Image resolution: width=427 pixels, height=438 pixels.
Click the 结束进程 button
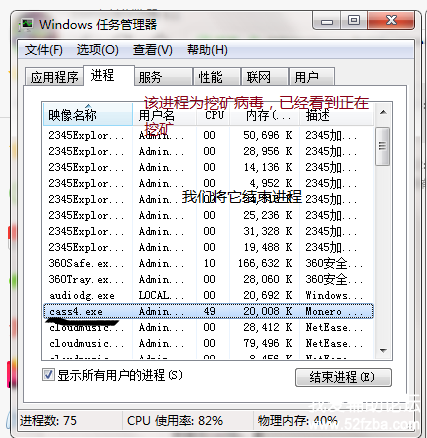click(x=343, y=377)
